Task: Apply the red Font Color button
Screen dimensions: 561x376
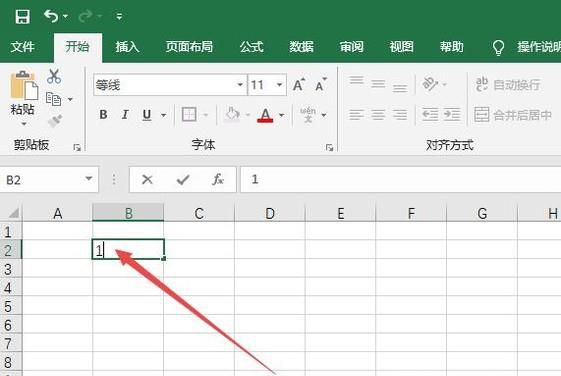Action: (x=265, y=115)
